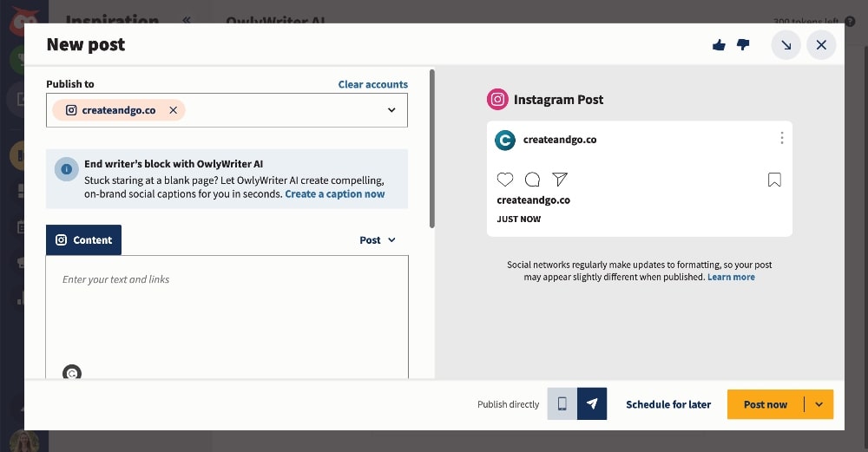Open the Post type dropdown
Viewport: 868px width, 452px height.
pyautogui.click(x=378, y=240)
